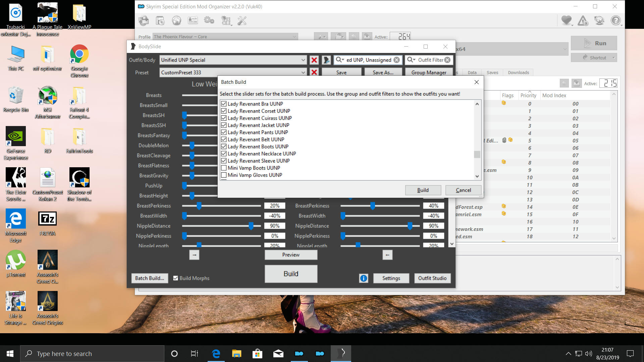Image resolution: width=644 pixels, height=362 pixels.
Task: Click the right-arrow button under low weight sliders
Action: point(194,255)
